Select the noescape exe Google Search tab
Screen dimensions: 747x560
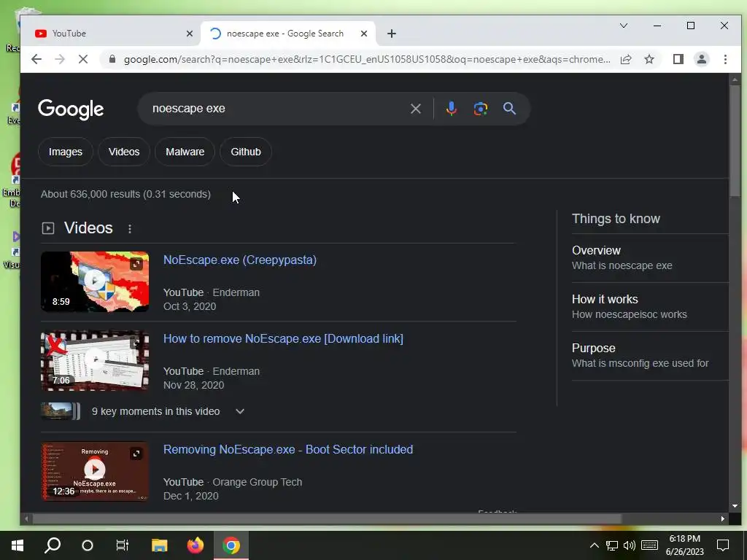288,34
